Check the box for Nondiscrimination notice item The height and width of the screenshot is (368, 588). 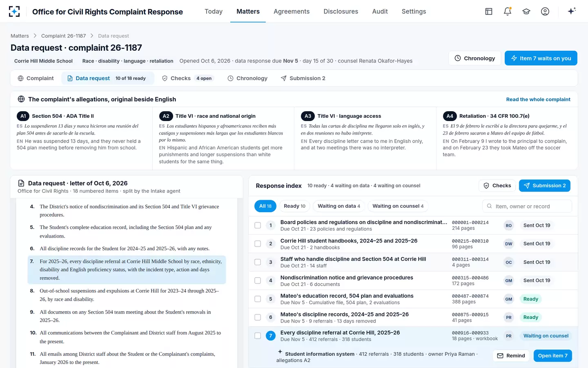(x=258, y=280)
